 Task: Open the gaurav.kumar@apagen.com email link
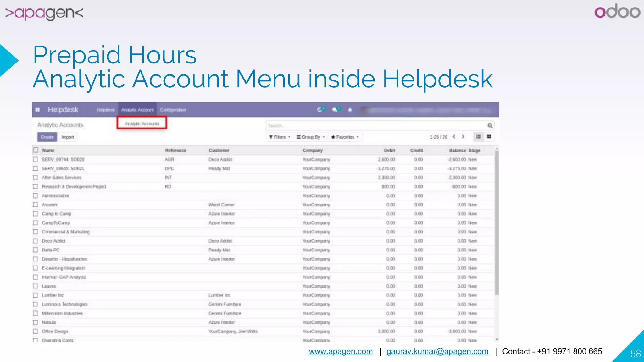pyautogui.click(x=437, y=351)
